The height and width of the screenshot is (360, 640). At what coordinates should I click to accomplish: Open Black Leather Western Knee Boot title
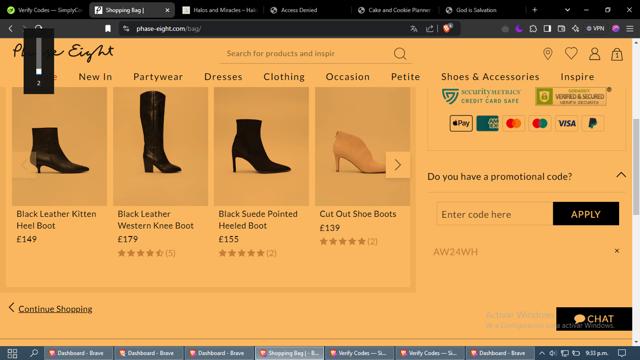[156, 220]
